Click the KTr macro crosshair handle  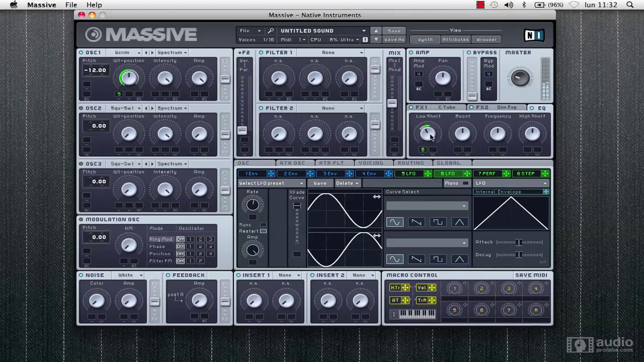coord(405,288)
